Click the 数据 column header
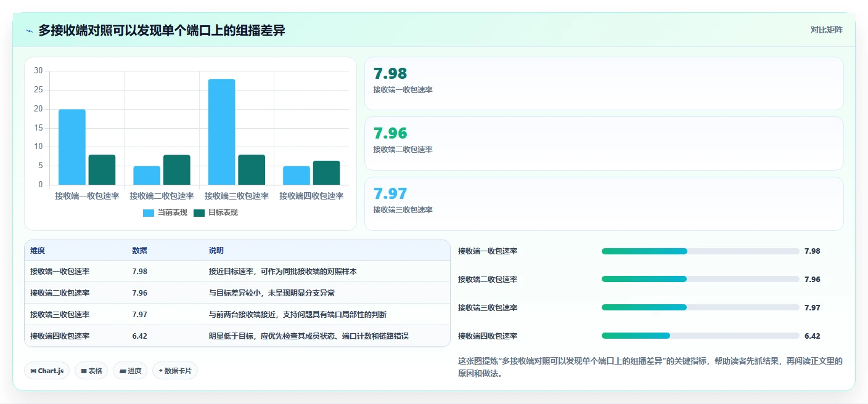 coord(139,251)
